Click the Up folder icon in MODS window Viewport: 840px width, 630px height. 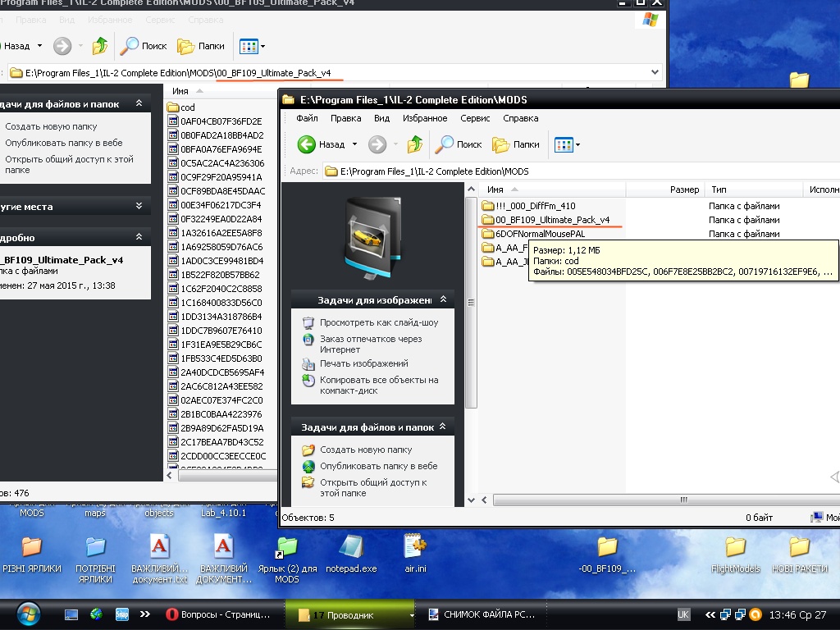pos(415,144)
